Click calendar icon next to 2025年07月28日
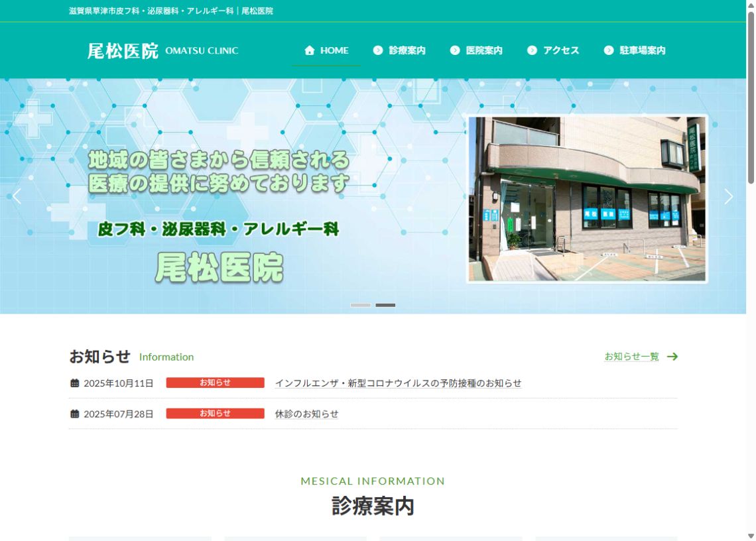The image size is (756, 541). (x=75, y=414)
